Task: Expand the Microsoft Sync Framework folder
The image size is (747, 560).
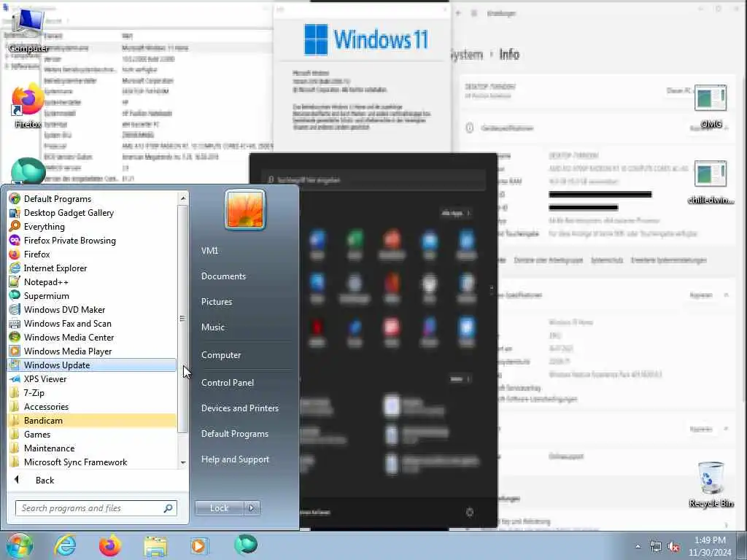Action: 92,462
